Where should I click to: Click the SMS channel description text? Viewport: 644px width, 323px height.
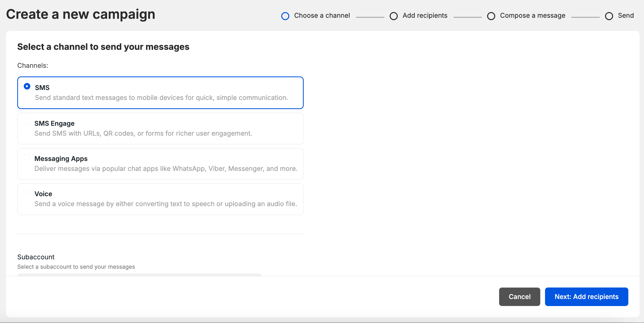(x=161, y=98)
